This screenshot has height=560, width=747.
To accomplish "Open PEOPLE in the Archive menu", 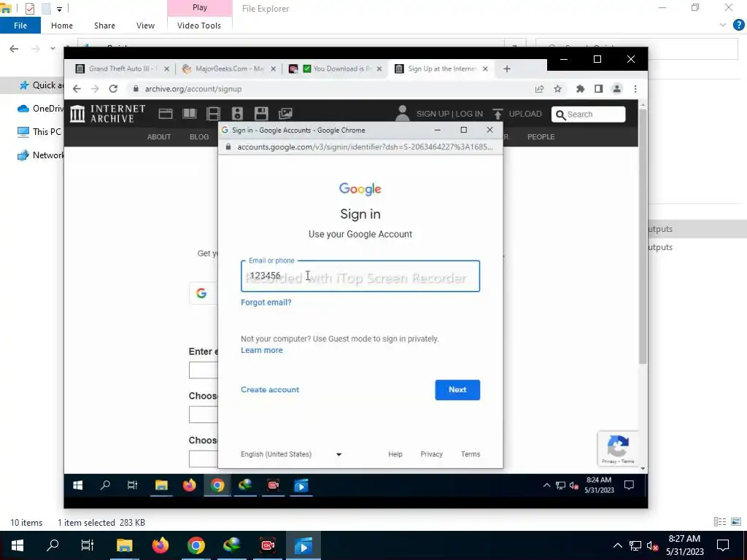I will (541, 136).
